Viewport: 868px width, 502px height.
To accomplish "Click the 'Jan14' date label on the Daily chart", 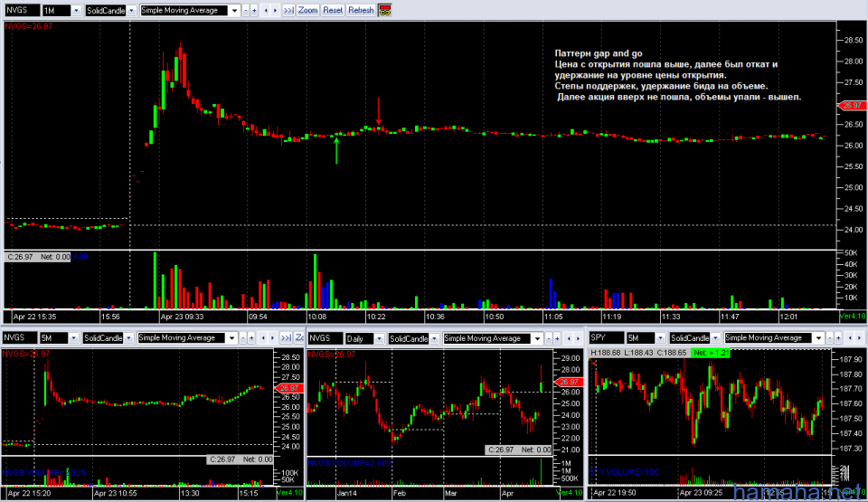I will click(x=347, y=493).
